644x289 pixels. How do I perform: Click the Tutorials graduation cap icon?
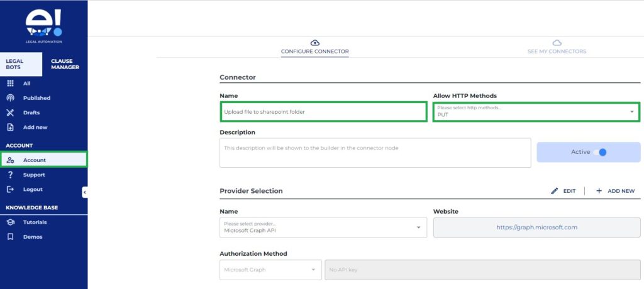coord(10,222)
